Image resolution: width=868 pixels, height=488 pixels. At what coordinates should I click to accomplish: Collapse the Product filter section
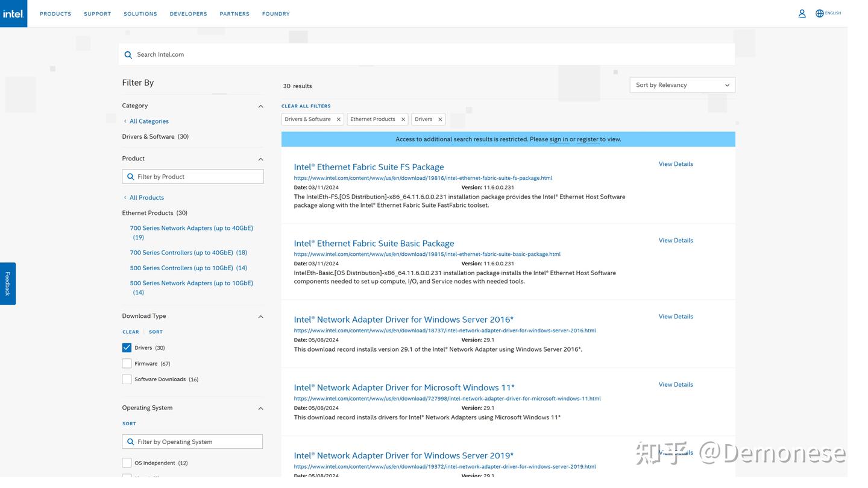point(260,159)
